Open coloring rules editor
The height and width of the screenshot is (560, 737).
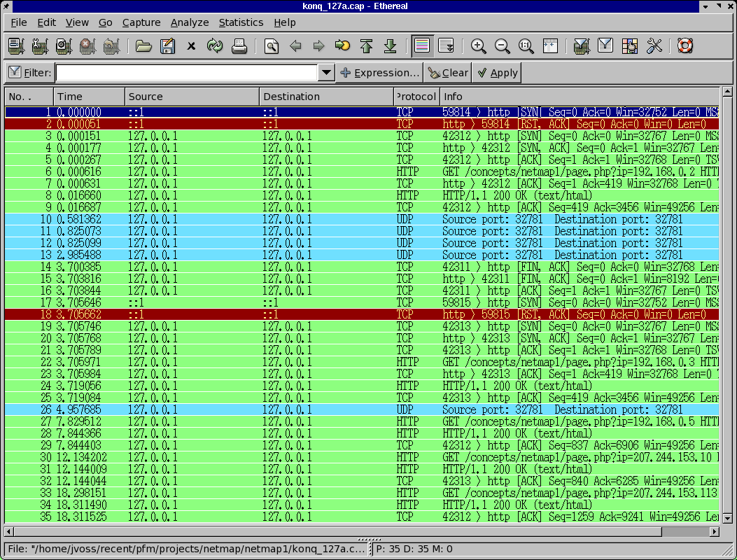(629, 46)
